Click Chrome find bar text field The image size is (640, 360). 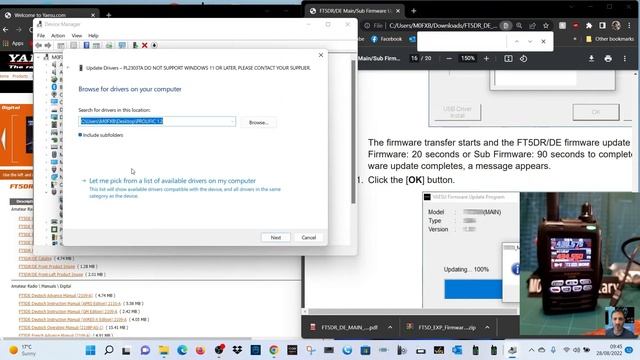pyautogui.click(x=462, y=41)
